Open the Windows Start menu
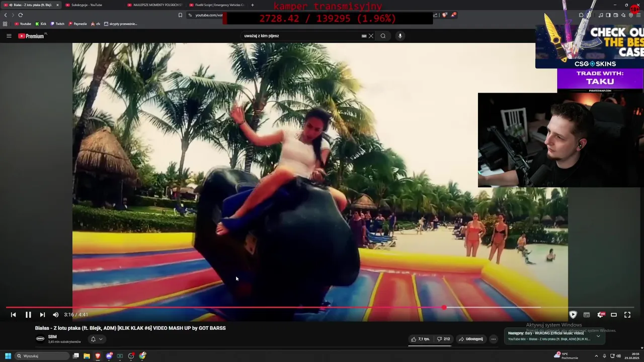The image size is (644, 362). point(8,356)
